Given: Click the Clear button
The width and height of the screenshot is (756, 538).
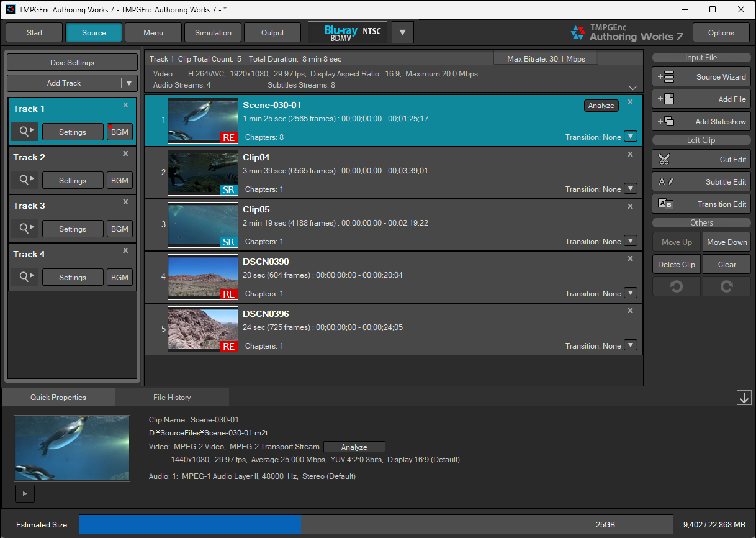Looking at the screenshot, I should (727, 265).
